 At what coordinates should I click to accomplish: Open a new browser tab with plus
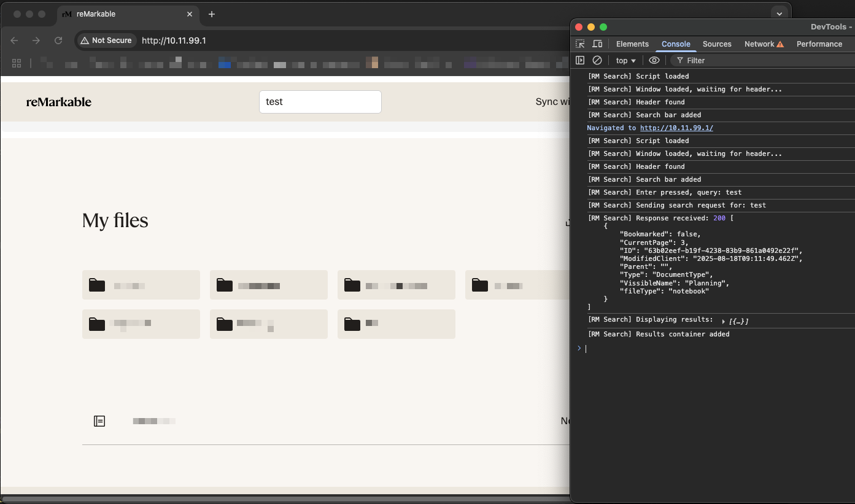[212, 14]
